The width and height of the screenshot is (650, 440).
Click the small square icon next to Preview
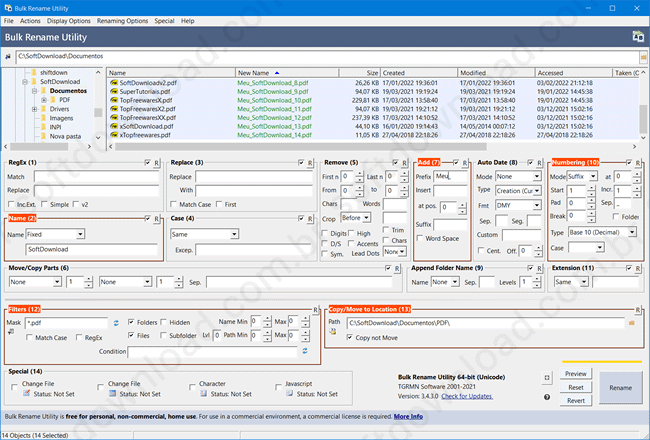[547, 377]
